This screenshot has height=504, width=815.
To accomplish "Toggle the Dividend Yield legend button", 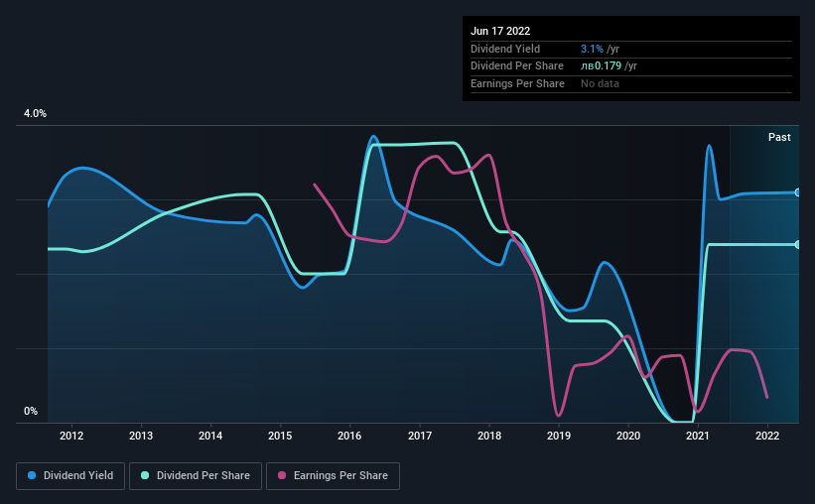I will [70, 476].
